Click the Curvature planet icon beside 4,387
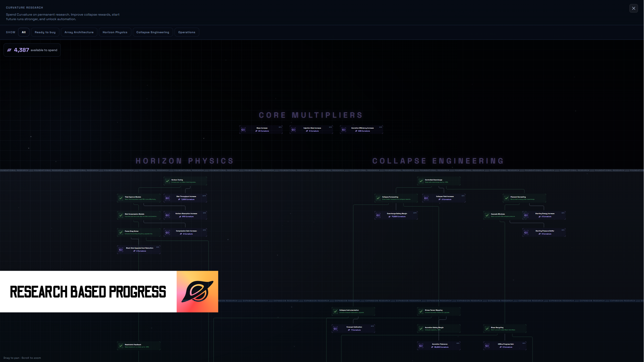The width and height of the screenshot is (644, 362). tap(9, 50)
